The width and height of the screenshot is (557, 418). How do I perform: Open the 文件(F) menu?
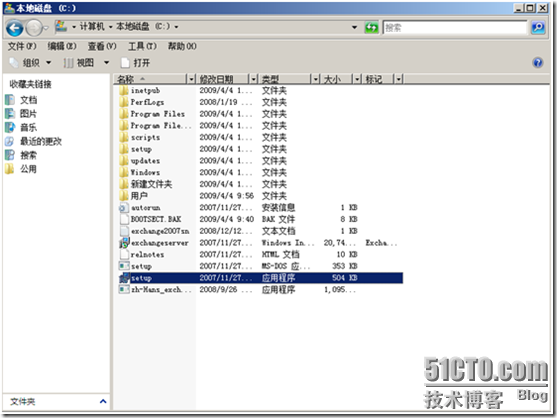[x=22, y=46]
